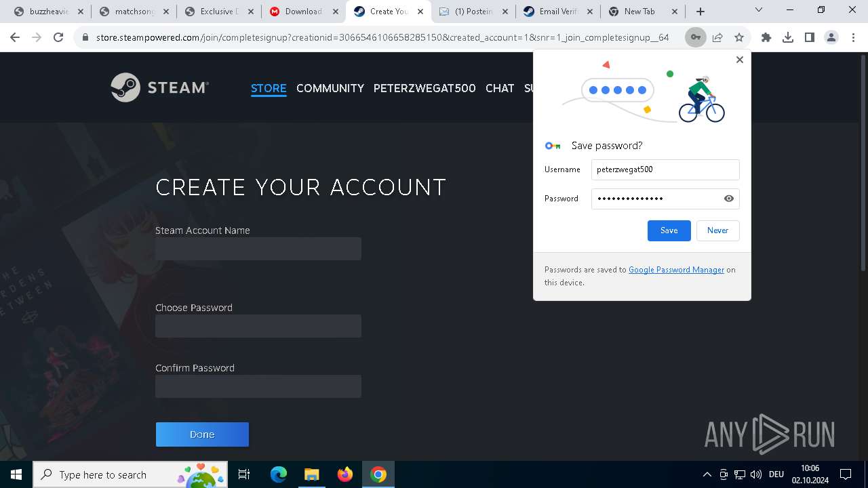868x488 pixels.
Task: Open the tab search chevron
Action: (759, 10)
